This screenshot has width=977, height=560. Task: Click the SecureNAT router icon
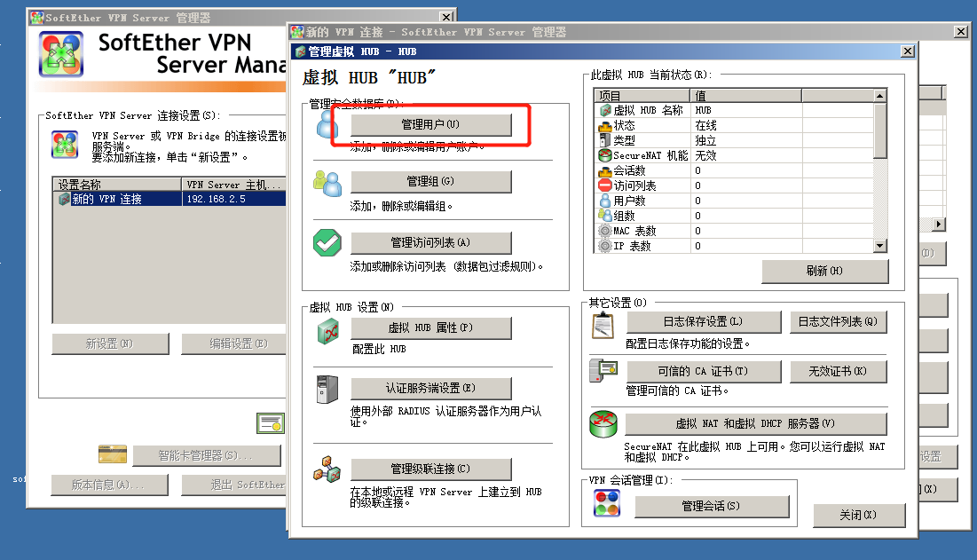coord(603,424)
